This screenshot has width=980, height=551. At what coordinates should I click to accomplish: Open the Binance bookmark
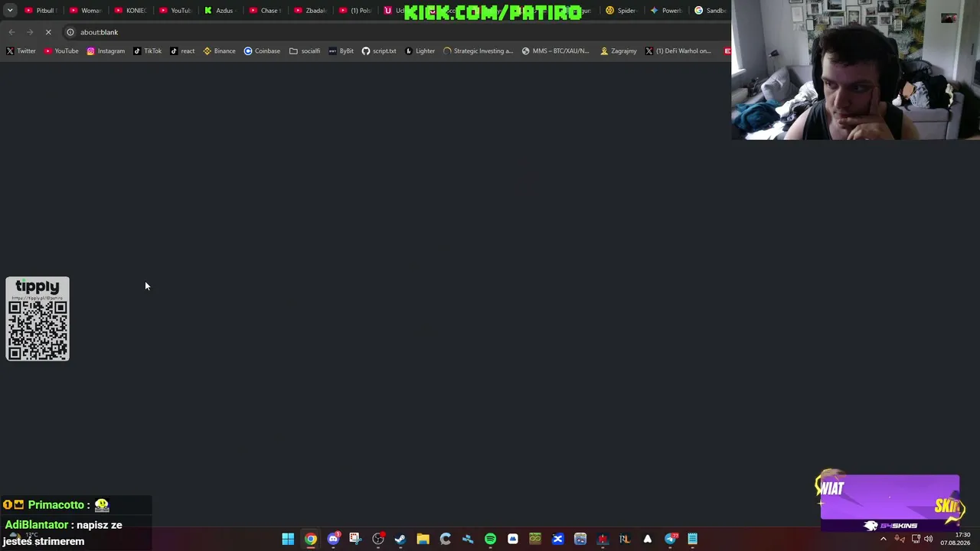pos(219,51)
